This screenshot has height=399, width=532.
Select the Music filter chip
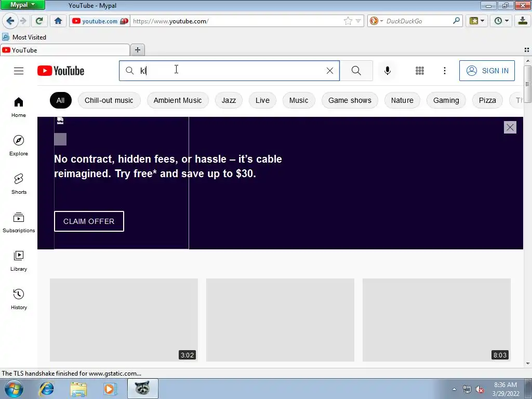299,100
